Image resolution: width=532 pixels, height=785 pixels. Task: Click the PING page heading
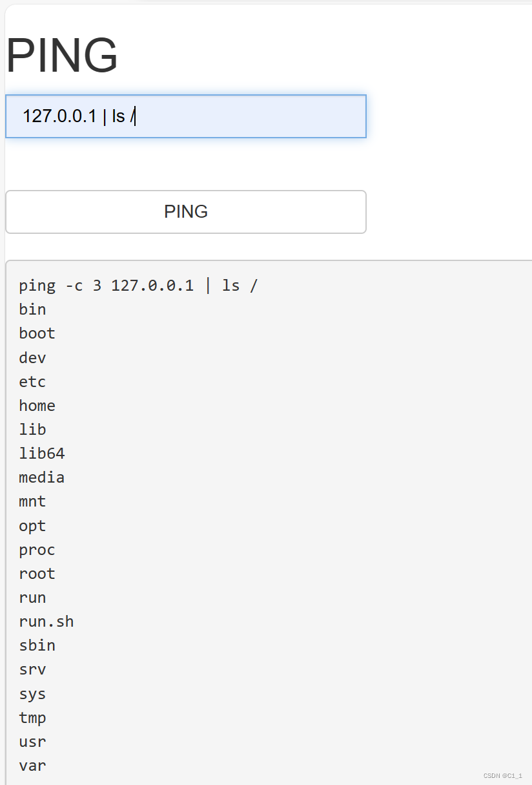(61, 55)
